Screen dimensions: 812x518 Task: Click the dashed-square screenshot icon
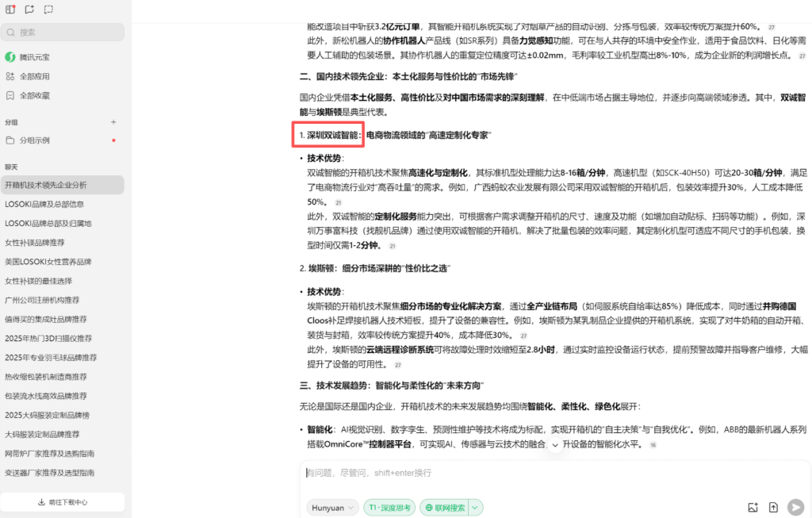pyautogui.click(x=49, y=10)
